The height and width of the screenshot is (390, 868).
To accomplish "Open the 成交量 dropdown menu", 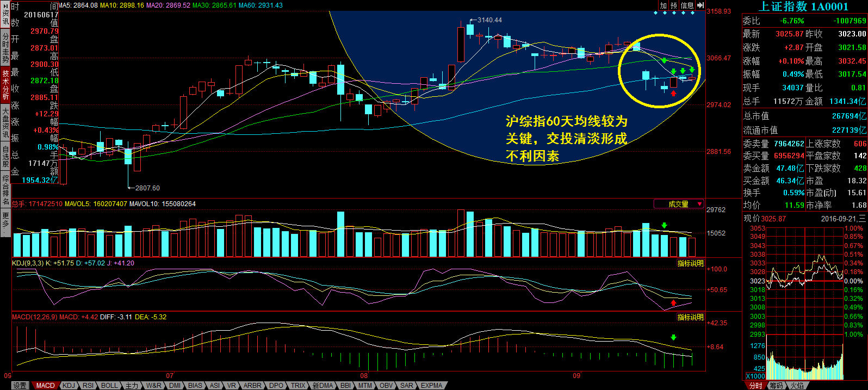I will [679, 204].
